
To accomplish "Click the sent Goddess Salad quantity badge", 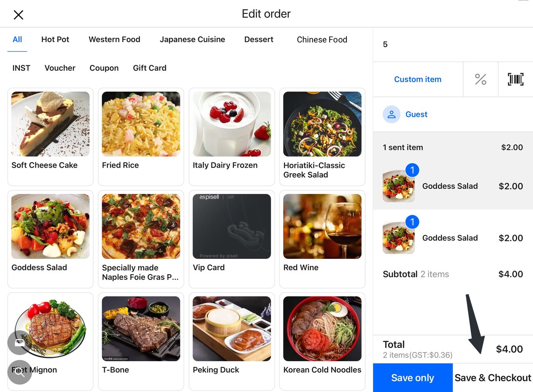I will pos(412,170).
